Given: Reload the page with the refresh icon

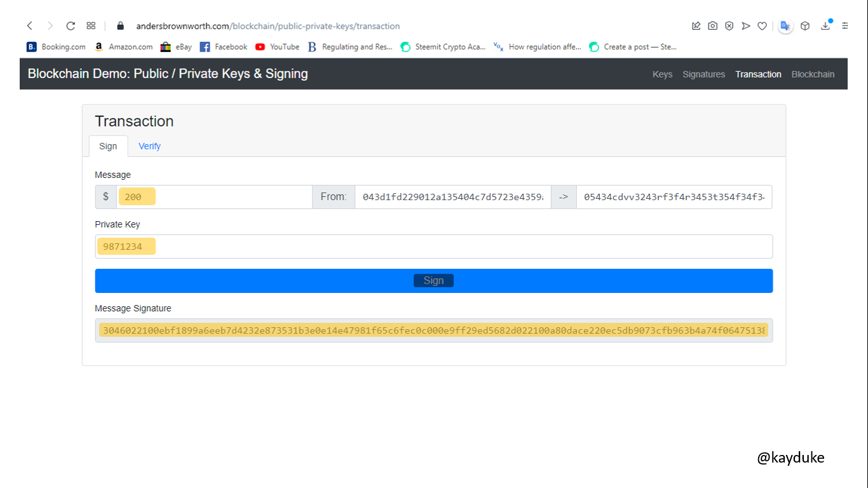Looking at the screenshot, I should 71,26.
